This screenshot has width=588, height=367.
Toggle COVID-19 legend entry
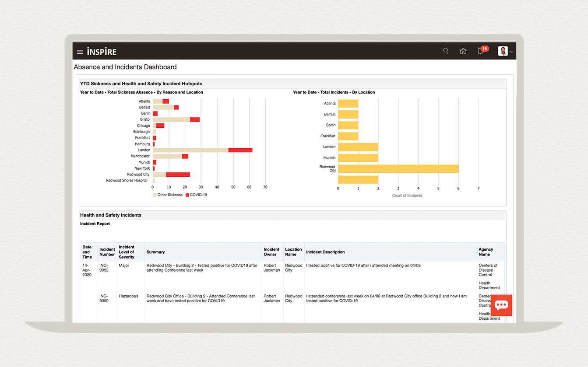(x=198, y=195)
